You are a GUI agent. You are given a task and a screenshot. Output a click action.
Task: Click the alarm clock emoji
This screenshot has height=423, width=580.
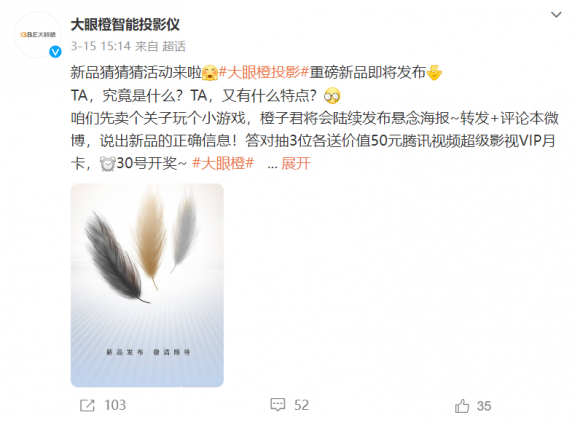pos(107,163)
